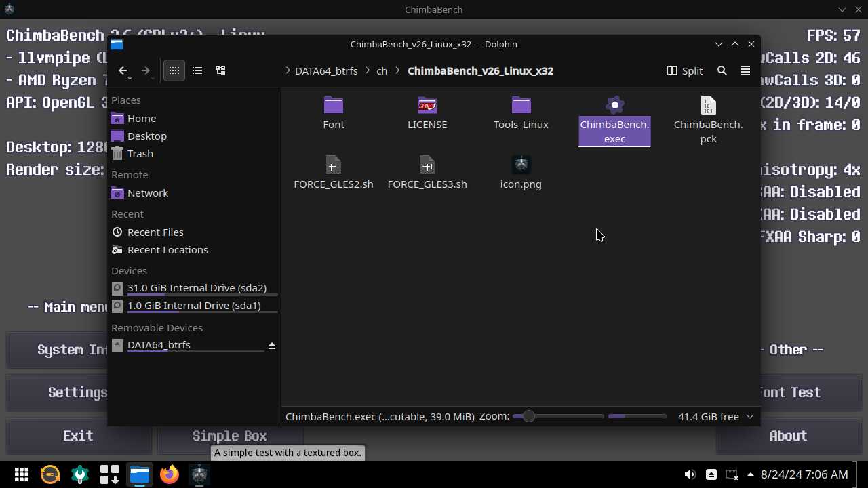Open the green wrench taskbar app

point(80,474)
